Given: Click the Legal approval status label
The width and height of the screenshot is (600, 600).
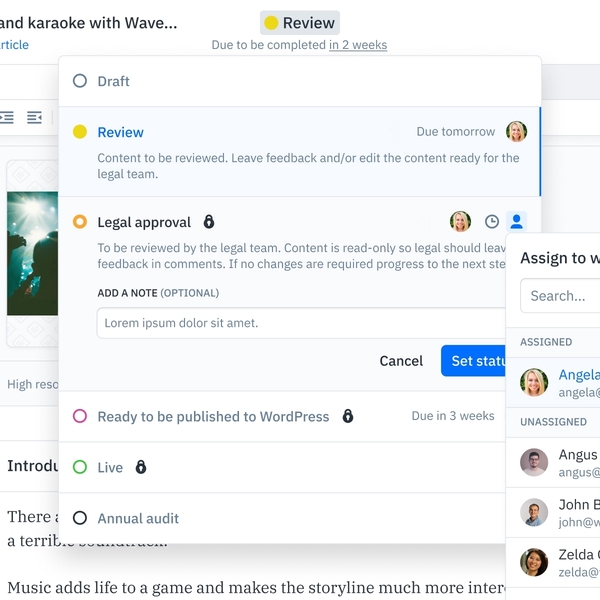Looking at the screenshot, I should point(144,222).
